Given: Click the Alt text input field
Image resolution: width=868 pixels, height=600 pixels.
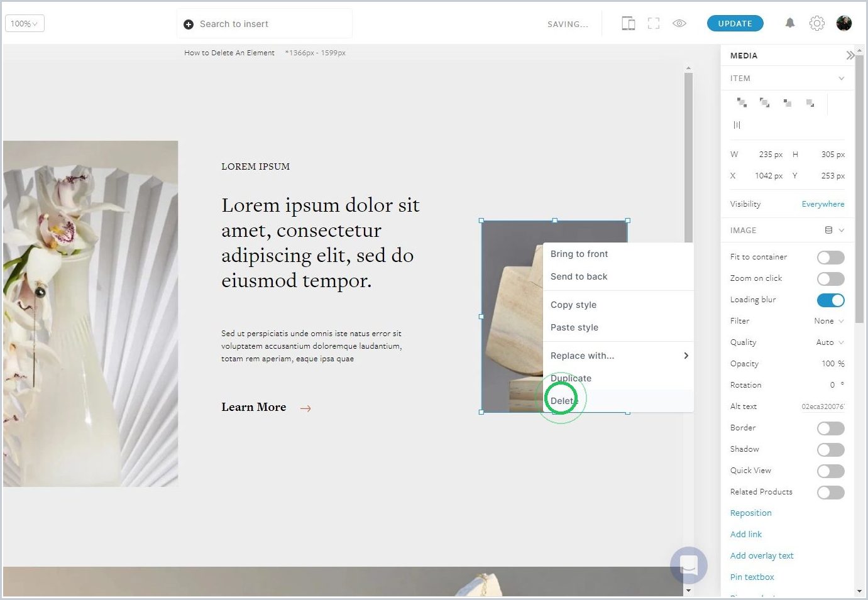Looking at the screenshot, I should (x=822, y=406).
